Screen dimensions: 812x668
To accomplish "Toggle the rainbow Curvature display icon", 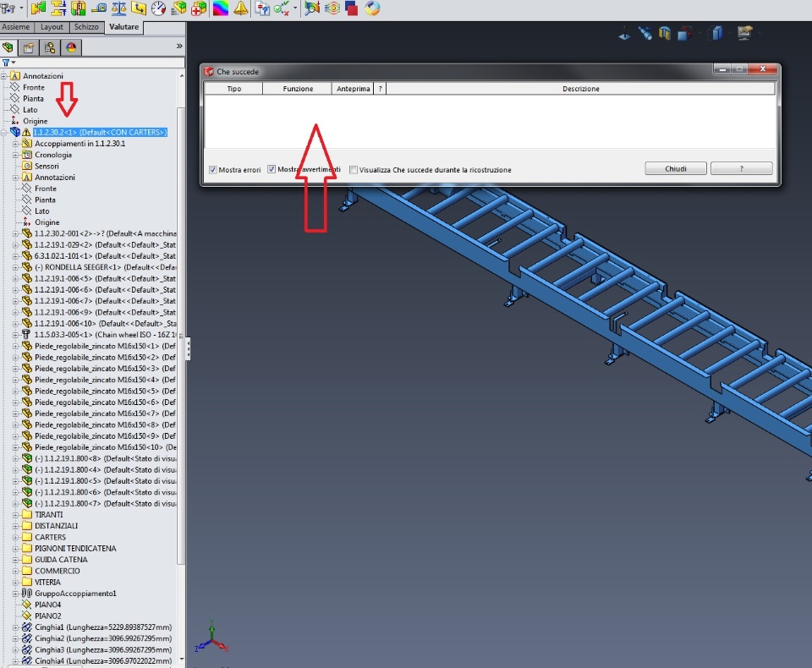I will pyautogui.click(x=221, y=8).
